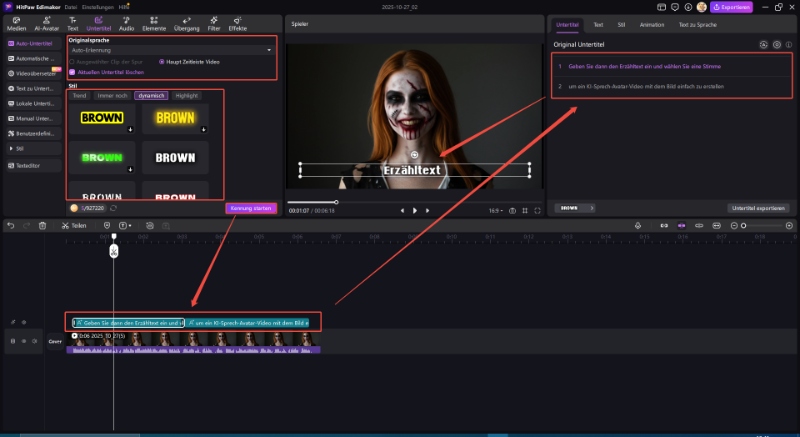800x437 pixels.
Task: Open the AI-Avatar panel
Action: pos(46,24)
